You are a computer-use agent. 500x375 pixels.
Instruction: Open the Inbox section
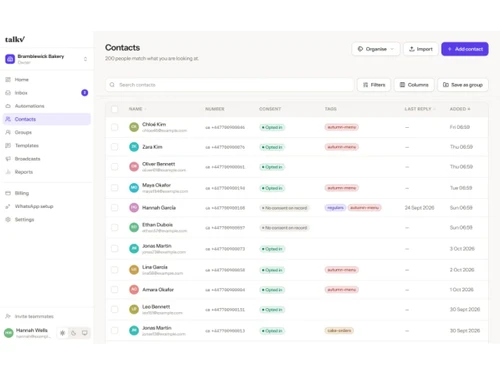[x=47, y=93]
